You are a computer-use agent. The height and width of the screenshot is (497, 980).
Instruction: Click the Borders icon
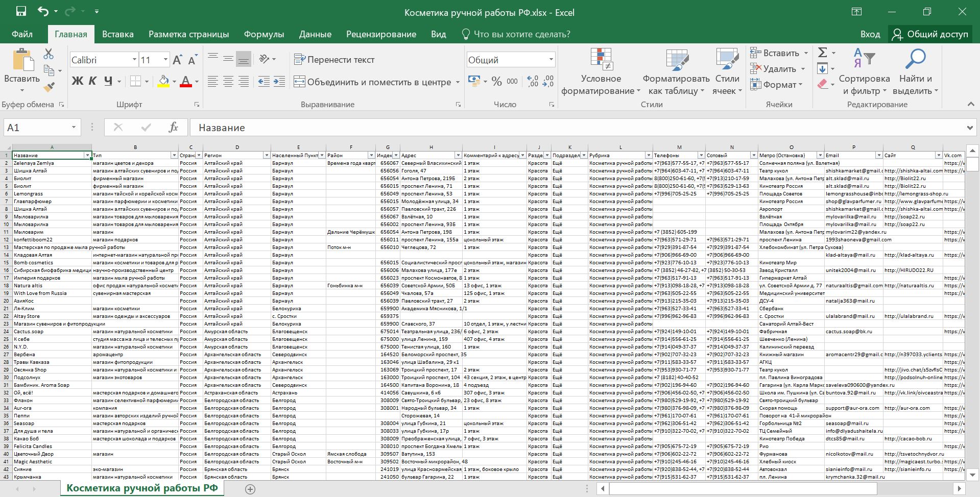[135, 81]
